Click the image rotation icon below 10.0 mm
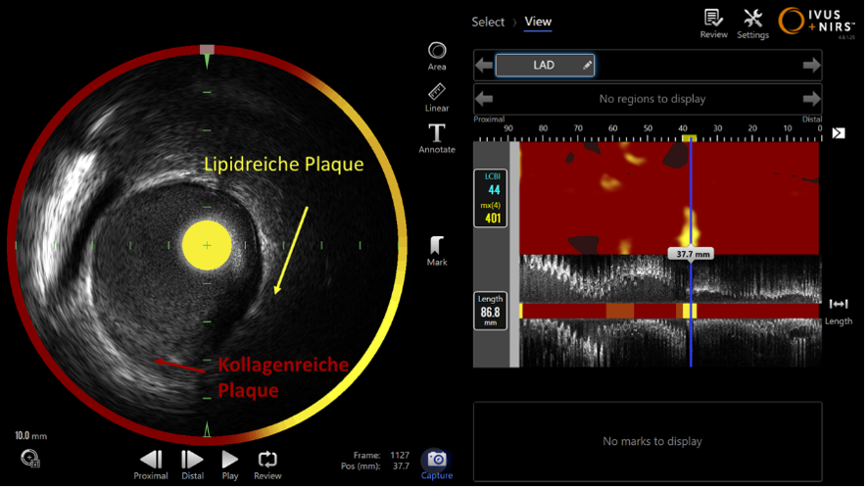 click(x=29, y=459)
